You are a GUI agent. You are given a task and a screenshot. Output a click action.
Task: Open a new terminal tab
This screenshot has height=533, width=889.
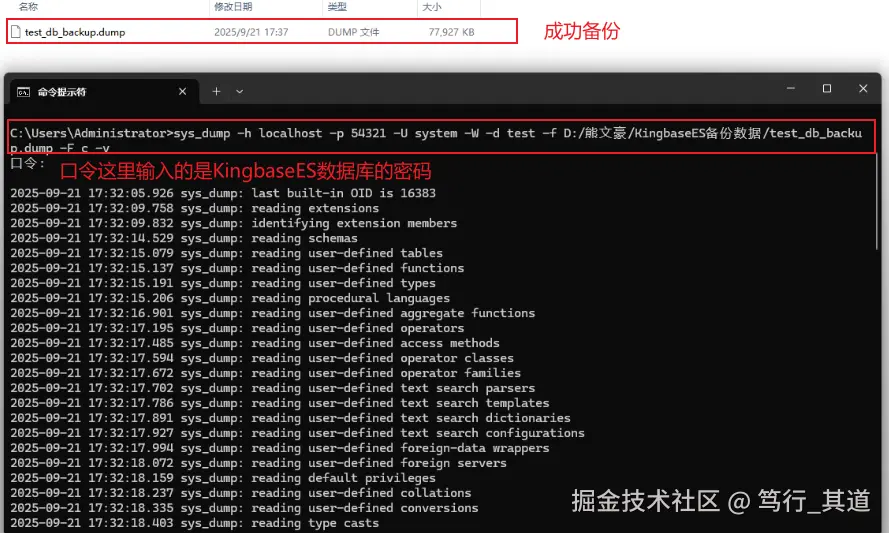216,91
